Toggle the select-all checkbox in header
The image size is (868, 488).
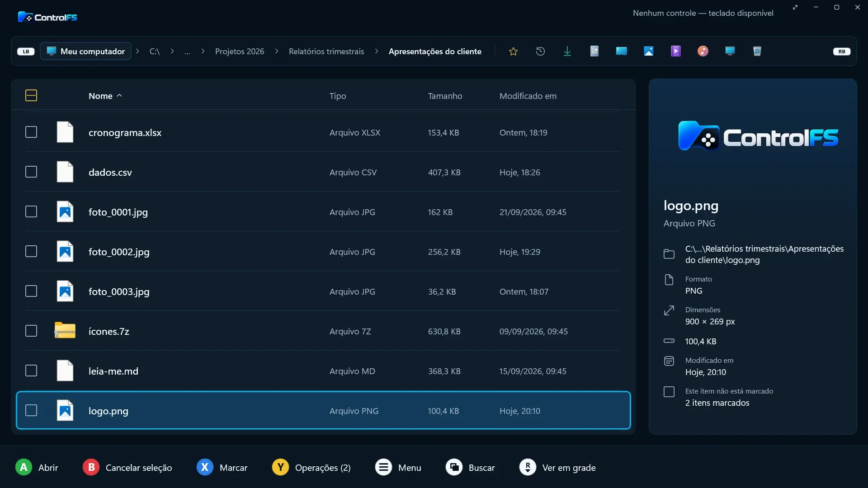(31, 95)
